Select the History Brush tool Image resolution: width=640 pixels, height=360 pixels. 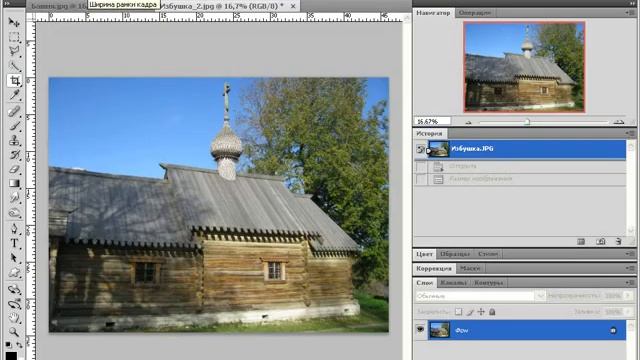pyautogui.click(x=14, y=155)
